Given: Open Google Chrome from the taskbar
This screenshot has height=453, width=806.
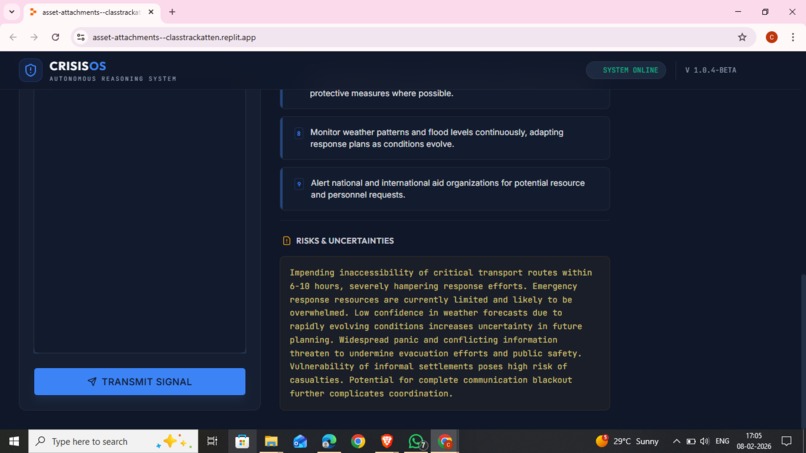Looking at the screenshot, I should click(x=358, y=441).
